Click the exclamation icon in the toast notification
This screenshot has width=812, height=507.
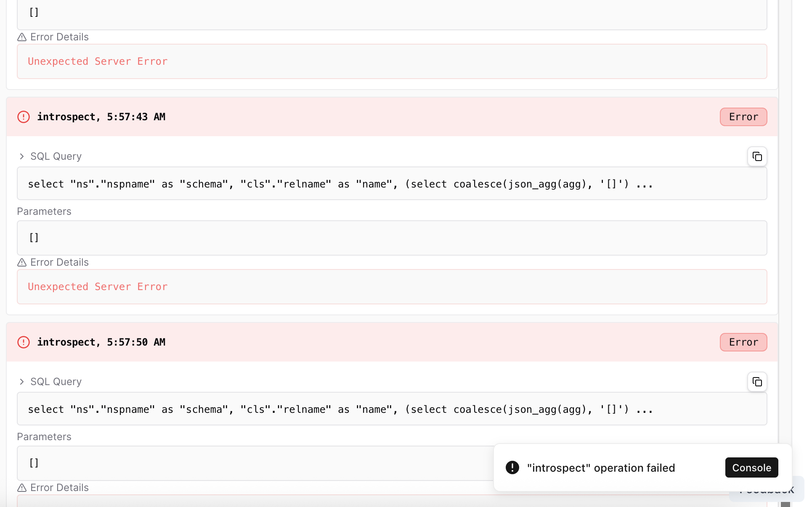pyautogui.click(x=512, y=467)
